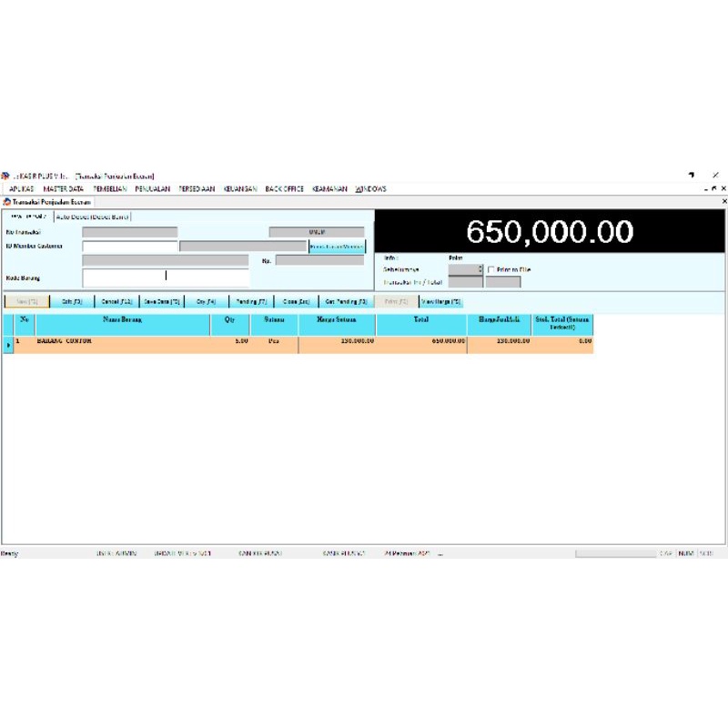Click the Save Data (F5) button
The width and height of the screenshot is (728, 728).
click(x=162, y=301)
